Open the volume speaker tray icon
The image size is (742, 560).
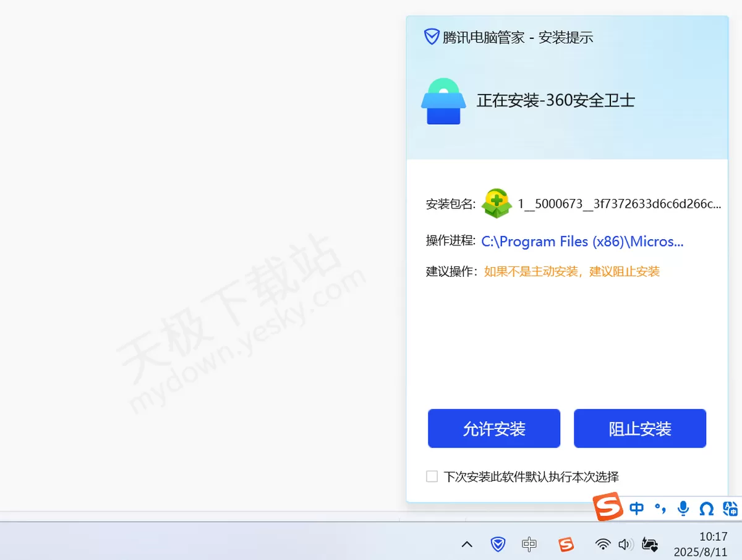[x=626, y=544]
